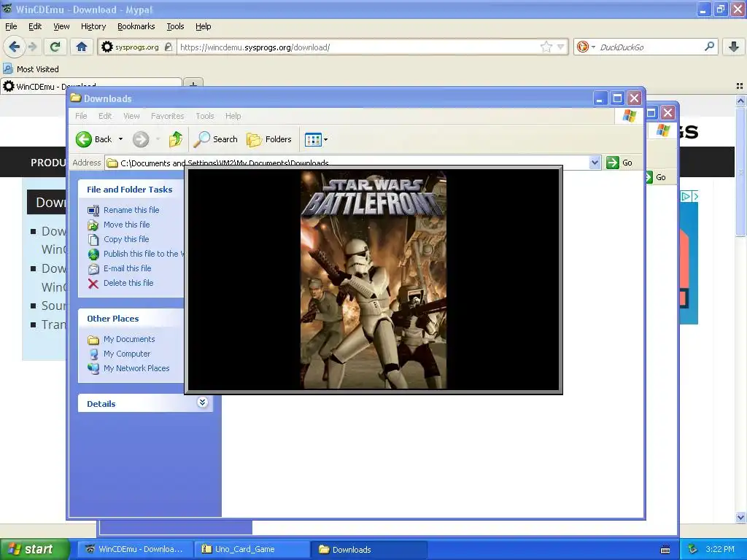Click the browser forward arrow

pyautogui.click(x=32, y=47)
